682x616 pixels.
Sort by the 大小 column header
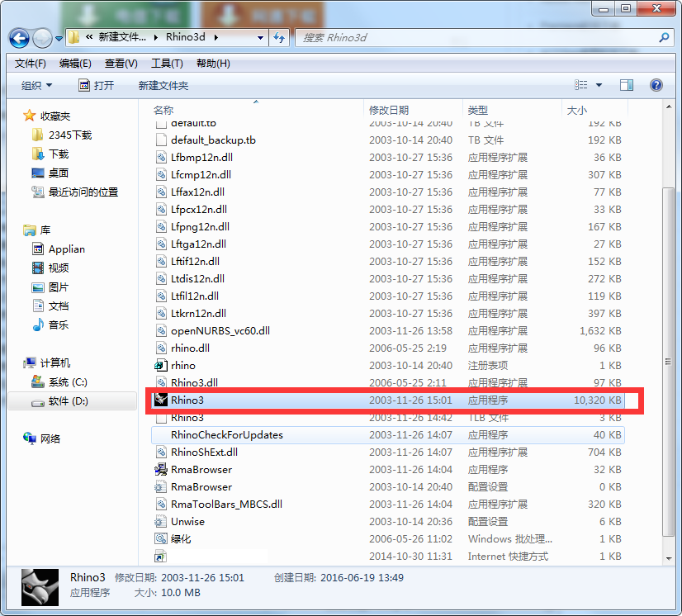[x=577, y=110]
